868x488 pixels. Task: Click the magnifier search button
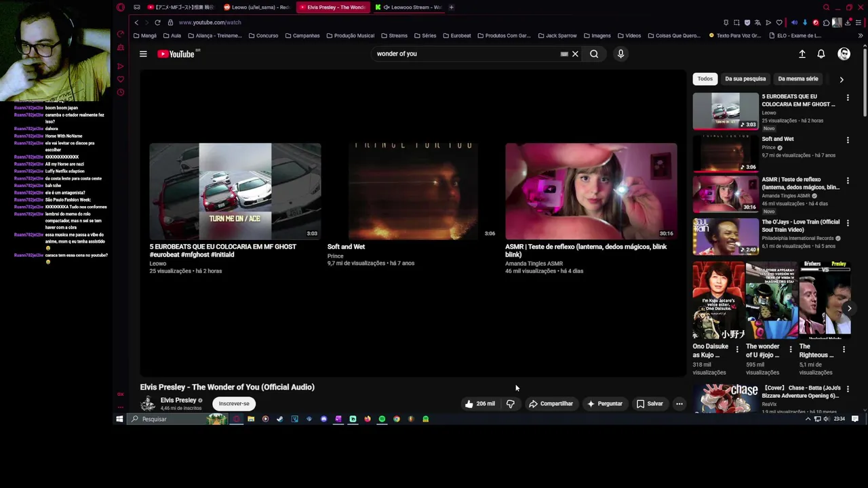pyautogui.click(x=594, y=54)
